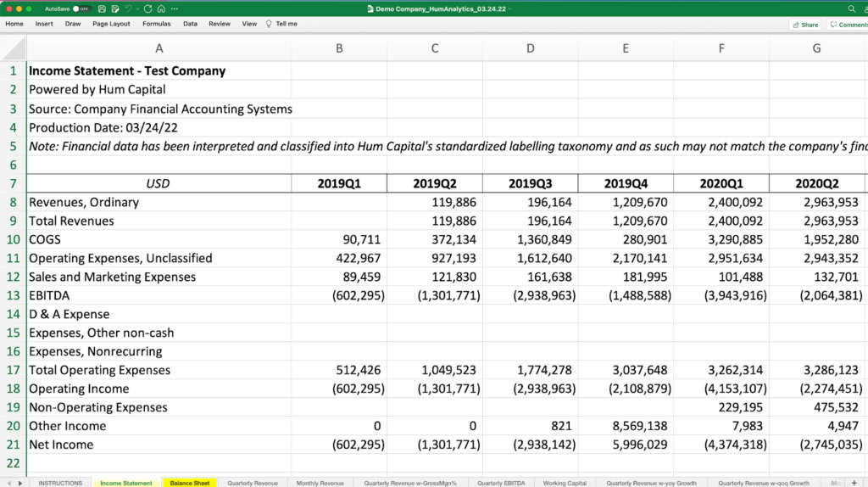868x487 pixels.
Task: Switch to the Page Layout ribbon tab
Action: point(111,24)
